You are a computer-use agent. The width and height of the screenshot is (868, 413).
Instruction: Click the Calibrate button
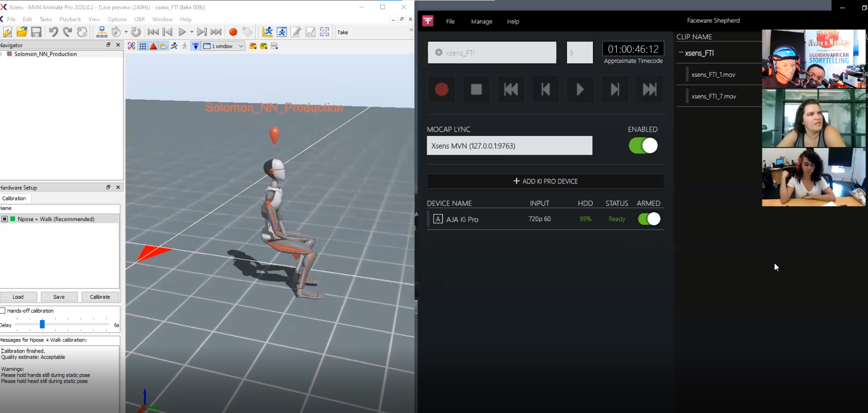(x=100, y=297)
